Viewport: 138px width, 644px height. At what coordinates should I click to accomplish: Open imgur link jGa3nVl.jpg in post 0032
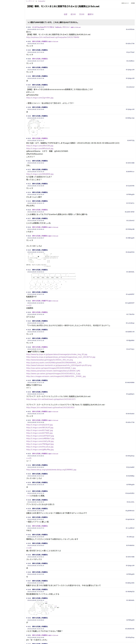tap(40, 425)
